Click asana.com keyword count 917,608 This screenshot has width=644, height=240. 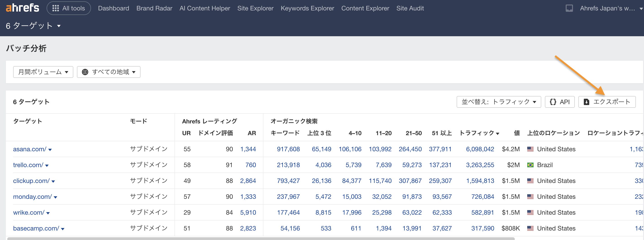(288, 149)
